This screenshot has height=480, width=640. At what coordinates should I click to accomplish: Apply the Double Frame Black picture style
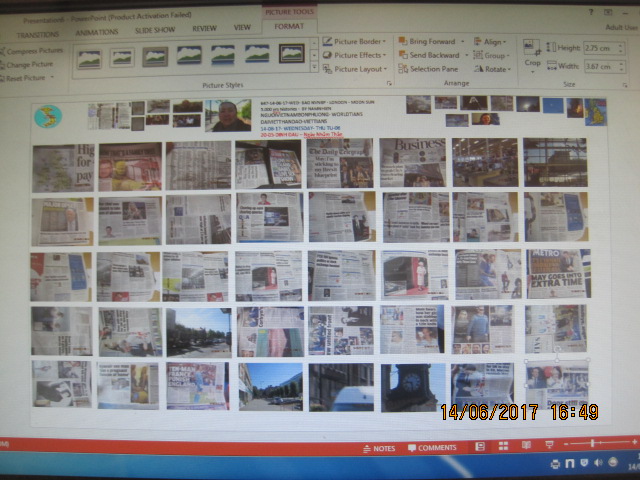tap(291, 53)
